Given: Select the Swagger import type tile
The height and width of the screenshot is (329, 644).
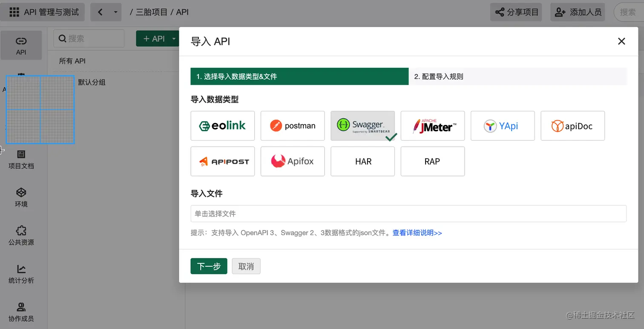Looking at the screenshot, I should pos(362,126).
